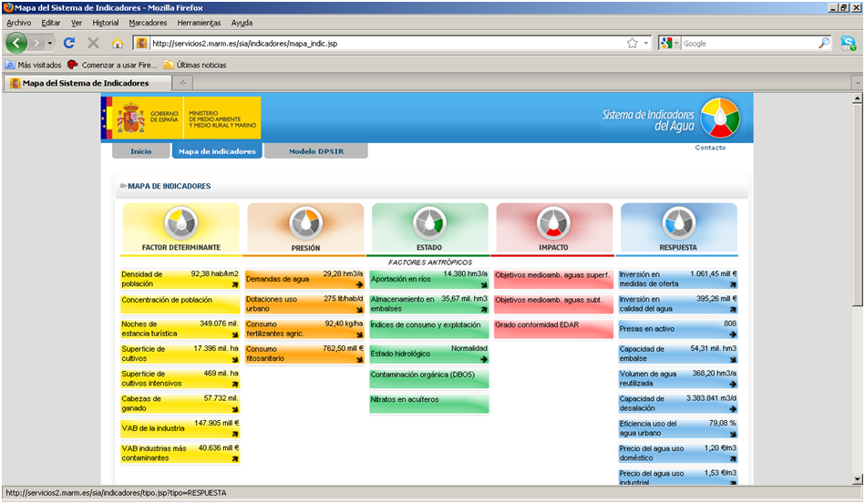Expand the URL history dropdown arrow

[x=646, y=43]
